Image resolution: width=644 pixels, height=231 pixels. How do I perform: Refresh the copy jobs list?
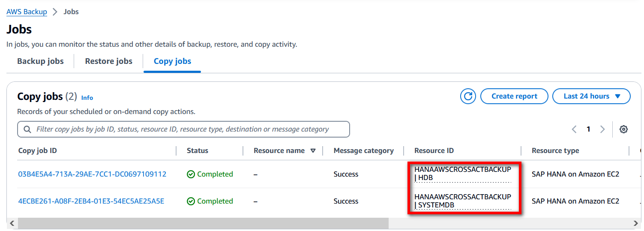468,96
